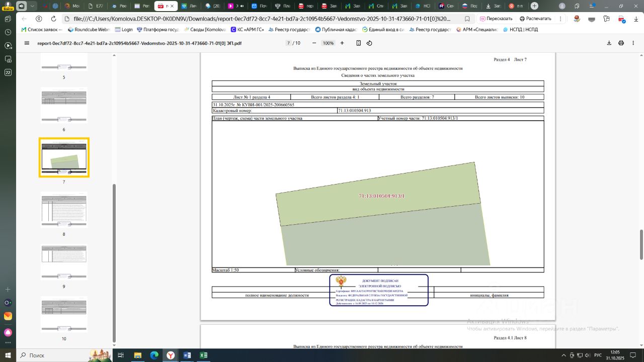Viewport: 644px width, 362px height.
Task: Launch Microsoft Edge from taskbar
Action: (154, 355)
